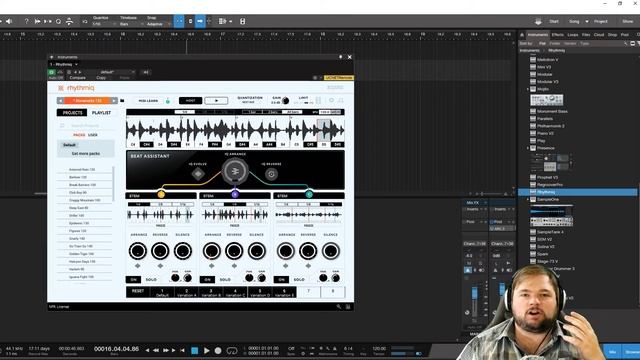Click the Return to Zero transport icon
This screenshot has width=640, height=360.
pyautogui.click(x=182, y=350)
